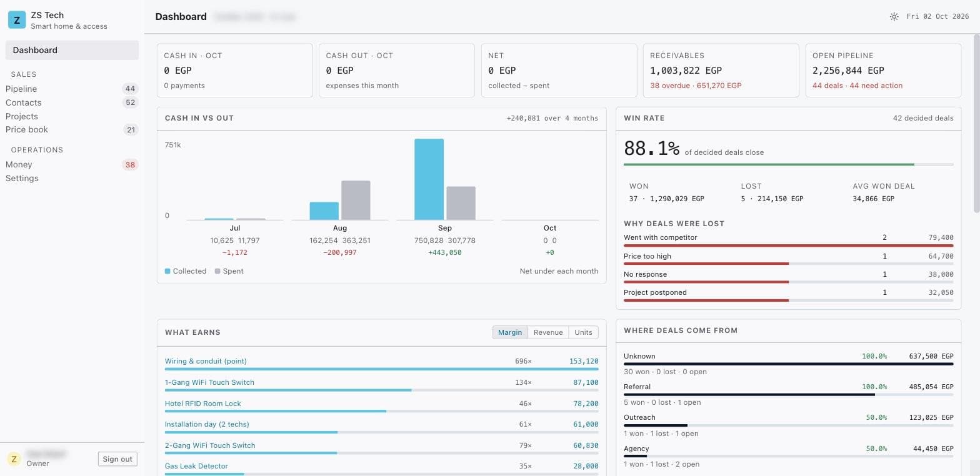Image resolution: width=980 pixels, height=476 pixels.
Task: Open the Gas Leak Detector item
Action: [196, 466]
